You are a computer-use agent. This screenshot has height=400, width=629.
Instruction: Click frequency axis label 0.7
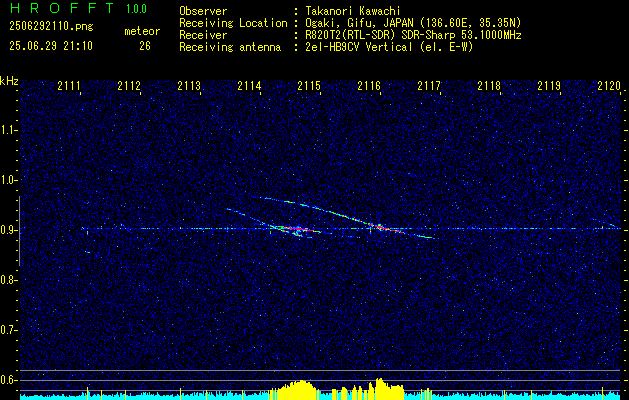[8, 330]
